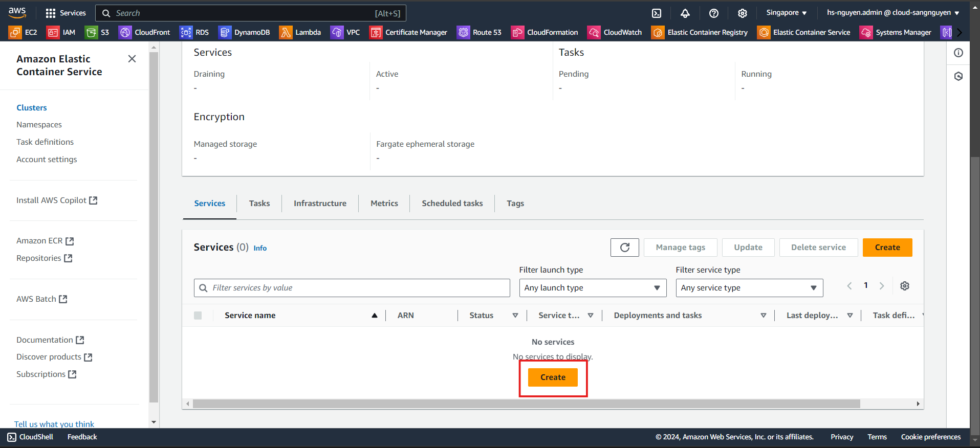Open CloudFront shortcut in favorites bar
Image resolution: width=980 pixels, height=448 pixels.
click(144, 32)
